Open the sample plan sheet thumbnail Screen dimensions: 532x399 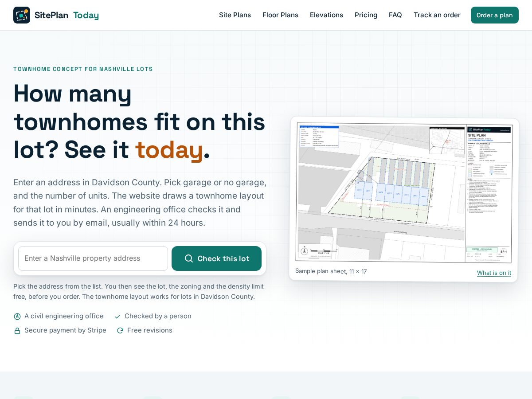pos(404,192)
